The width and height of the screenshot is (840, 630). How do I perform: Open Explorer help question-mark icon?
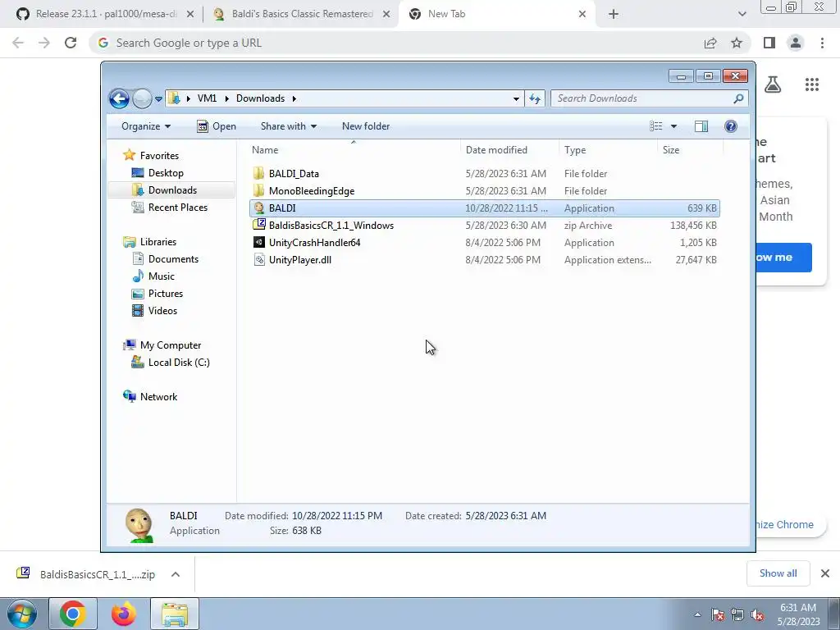pos(731,126)
